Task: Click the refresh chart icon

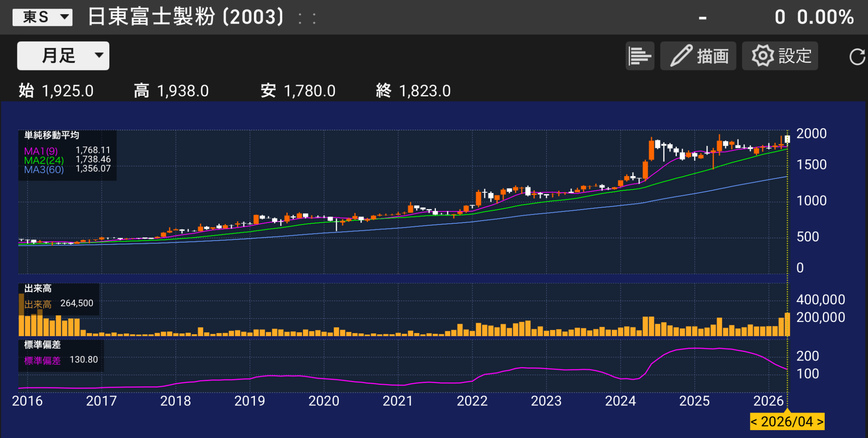Action: [857, 57]
